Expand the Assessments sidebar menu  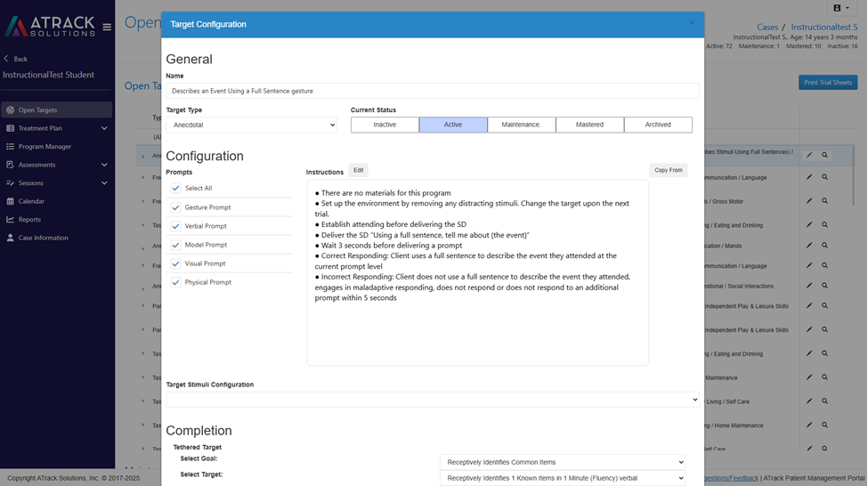pyautogui.click(x=56, y=165)
